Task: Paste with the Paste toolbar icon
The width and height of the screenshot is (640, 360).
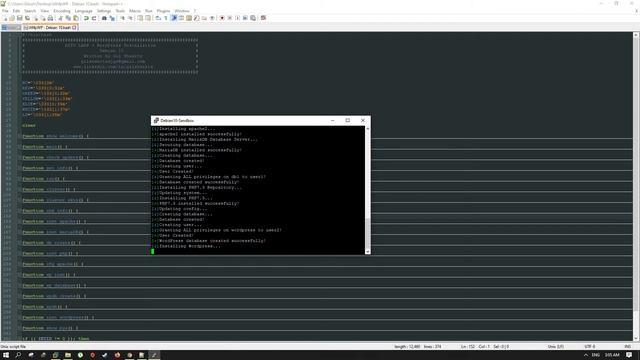Action: click(76, 18)
